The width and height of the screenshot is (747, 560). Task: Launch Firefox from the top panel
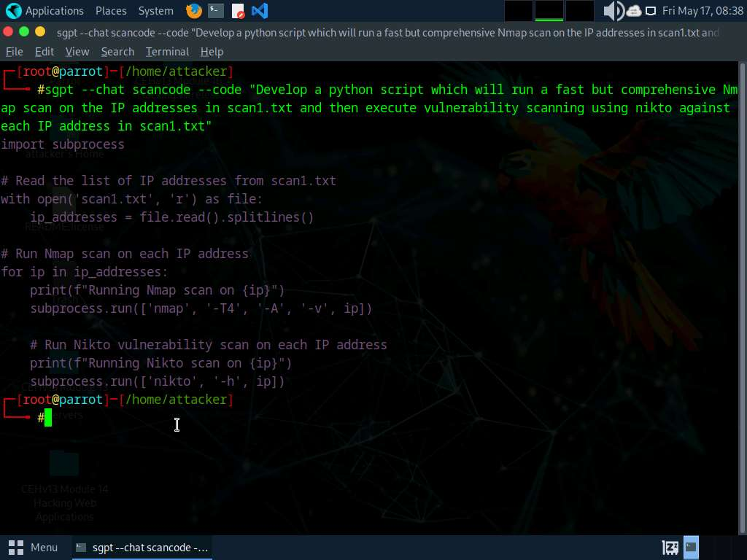pos(193,11)
